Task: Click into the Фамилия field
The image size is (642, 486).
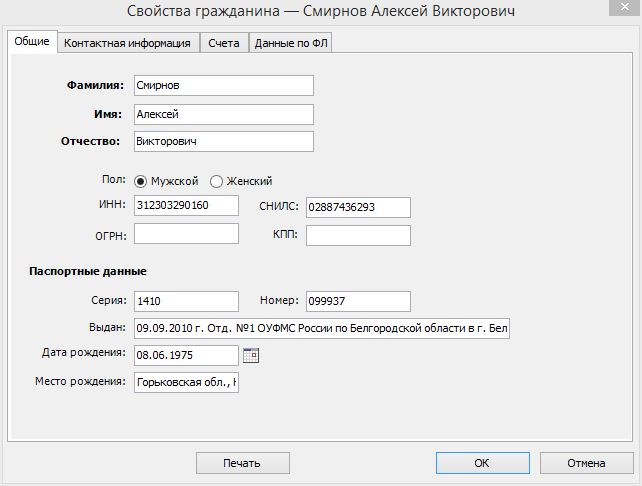Action: (x=223, y=86)
